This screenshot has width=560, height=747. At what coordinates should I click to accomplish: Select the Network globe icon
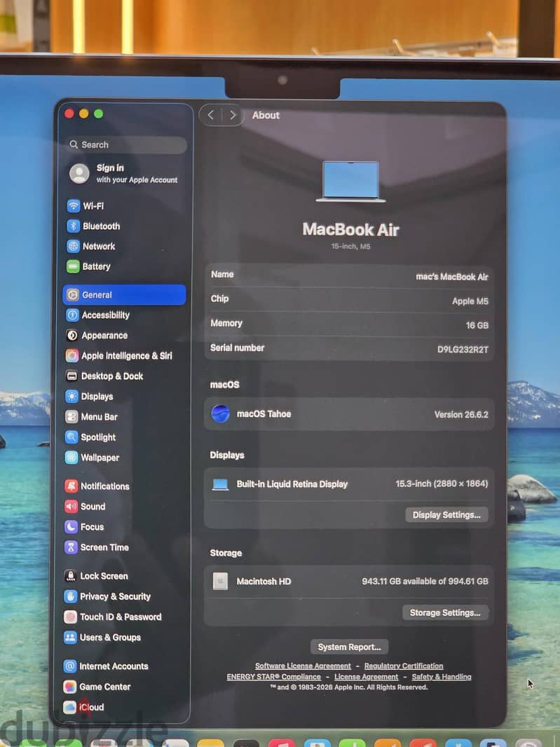click(73, 246)
